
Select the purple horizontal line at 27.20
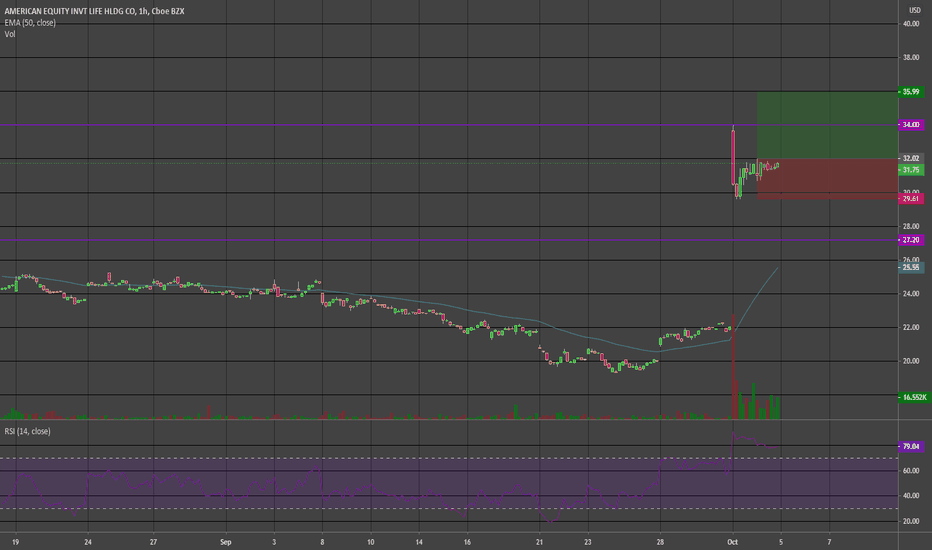click(449, 240)
